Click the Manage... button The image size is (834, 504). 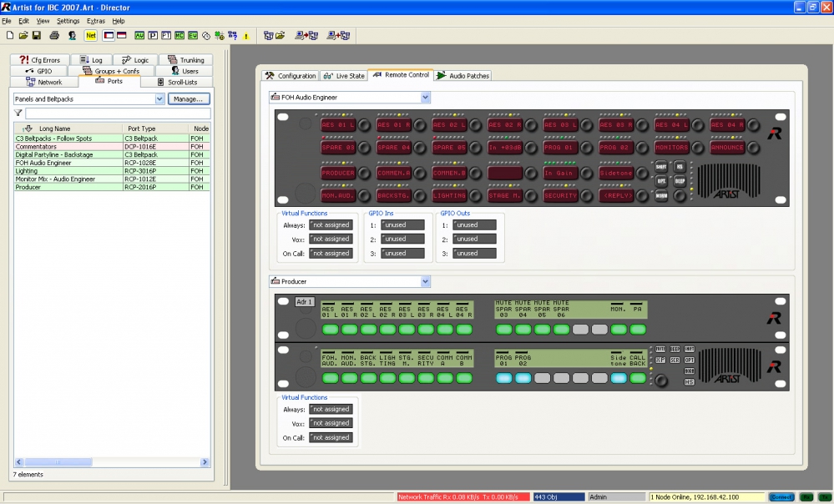[x=189, y=98]
